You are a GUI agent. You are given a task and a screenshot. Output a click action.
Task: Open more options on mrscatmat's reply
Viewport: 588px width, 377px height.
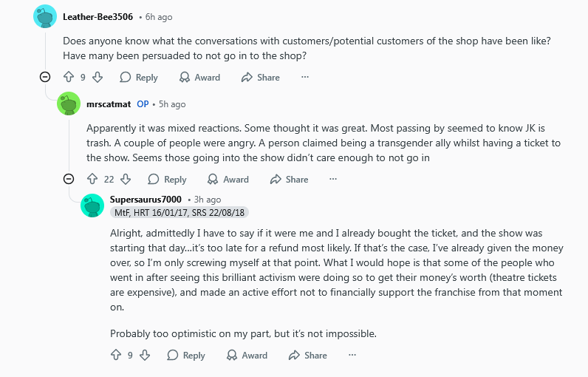pyautogui.click(x=333, y=180)
